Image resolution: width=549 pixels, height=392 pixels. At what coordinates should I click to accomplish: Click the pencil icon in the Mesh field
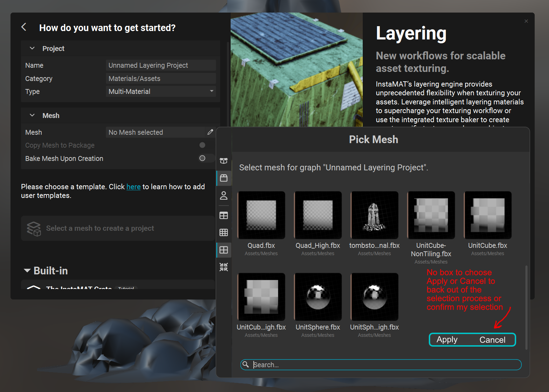tap(210, 132)
